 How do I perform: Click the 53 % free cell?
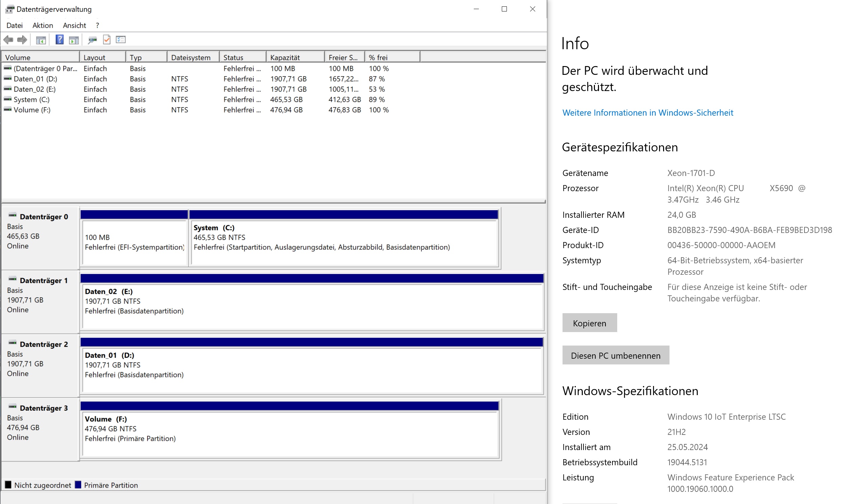point(377,89)
